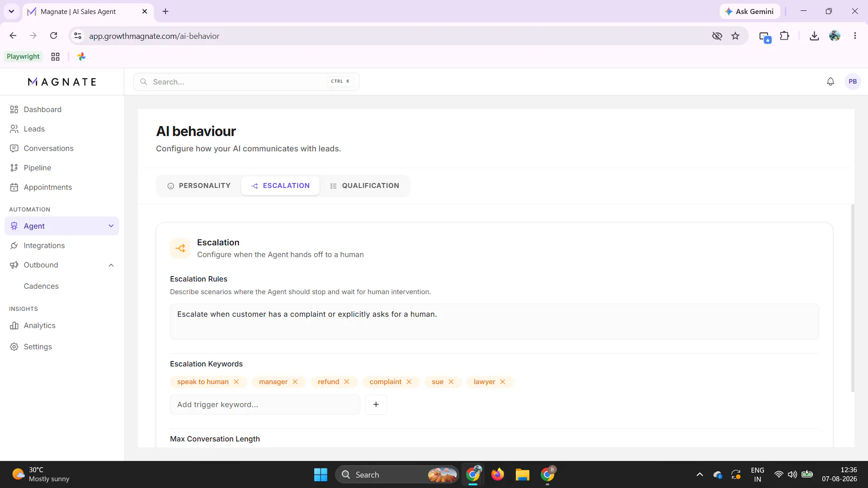868x488 pixels.
Task: Click the address bar URL
Action: [x=154, y=36]
